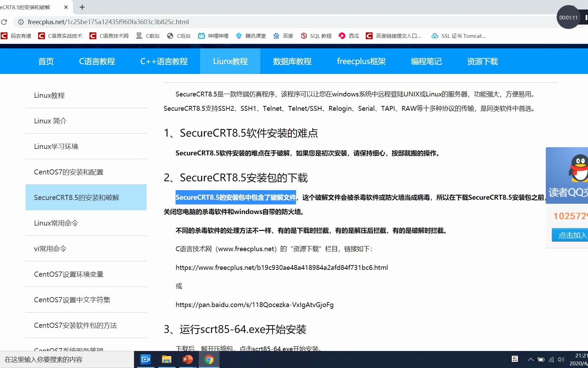Viewport: 588px width, 368px height.
Task: Open the 百度 bookmark
Action: pos(283,36)
